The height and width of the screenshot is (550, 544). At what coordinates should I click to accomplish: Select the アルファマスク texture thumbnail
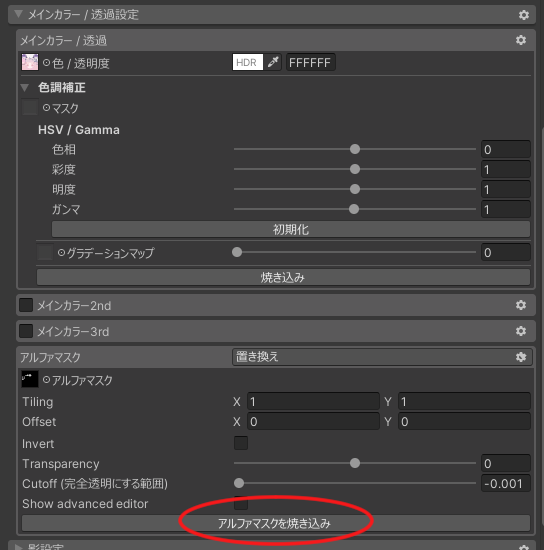coord(30,380)
